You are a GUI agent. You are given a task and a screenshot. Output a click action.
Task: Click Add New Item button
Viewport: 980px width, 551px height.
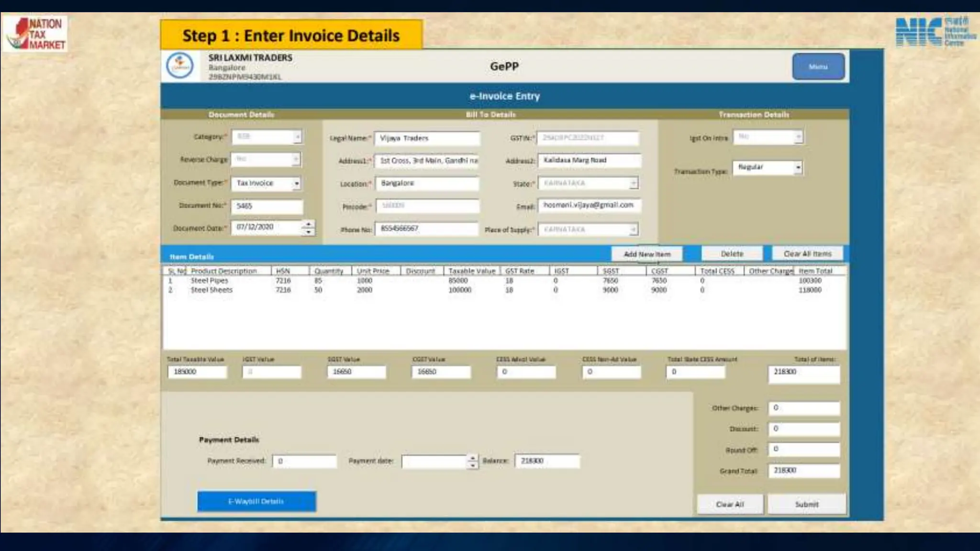(646, 254)
